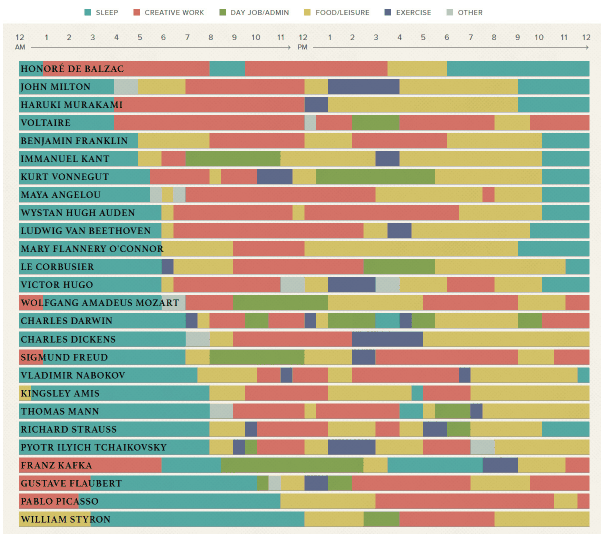Image resolution: width=613 pixels, height=539 pixels.
Task: Click the Ludwig van Beethoven label
Action: click(86, 231)
